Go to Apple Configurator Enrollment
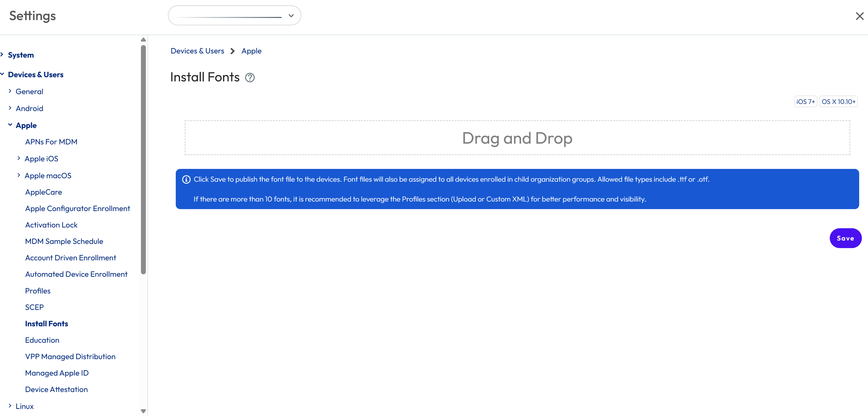 77,209
